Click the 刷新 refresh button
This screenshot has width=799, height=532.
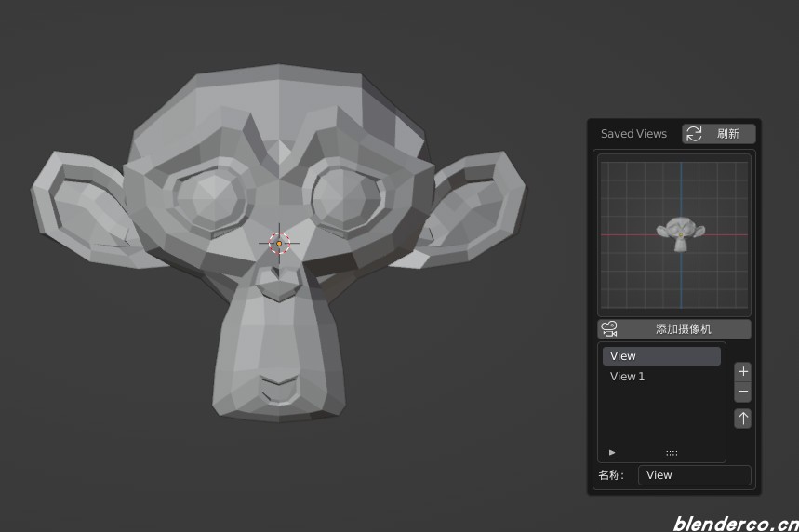(718, 134)
